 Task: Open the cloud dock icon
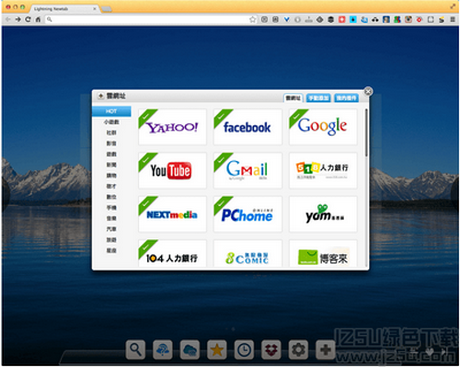pos(190,350)
